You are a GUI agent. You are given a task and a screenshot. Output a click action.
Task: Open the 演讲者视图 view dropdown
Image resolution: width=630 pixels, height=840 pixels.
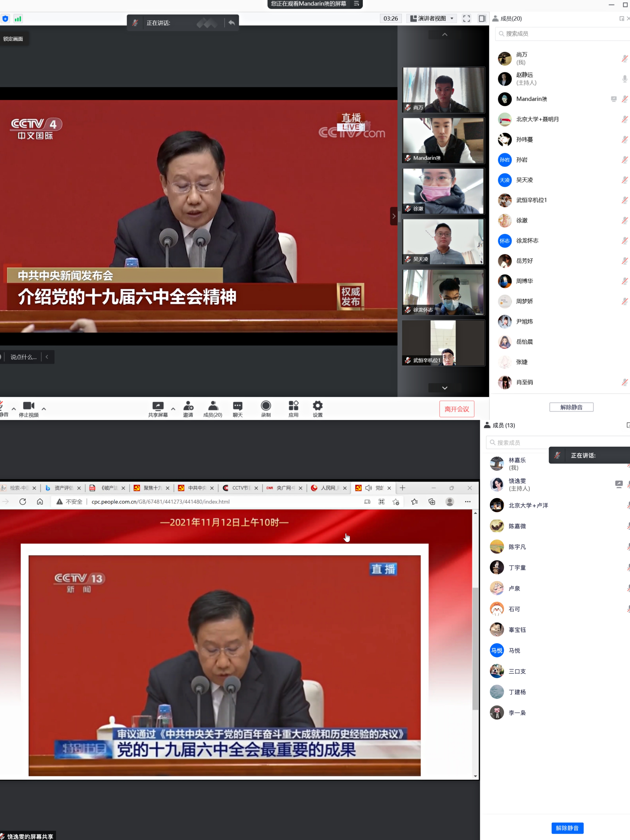pos(432,19)
